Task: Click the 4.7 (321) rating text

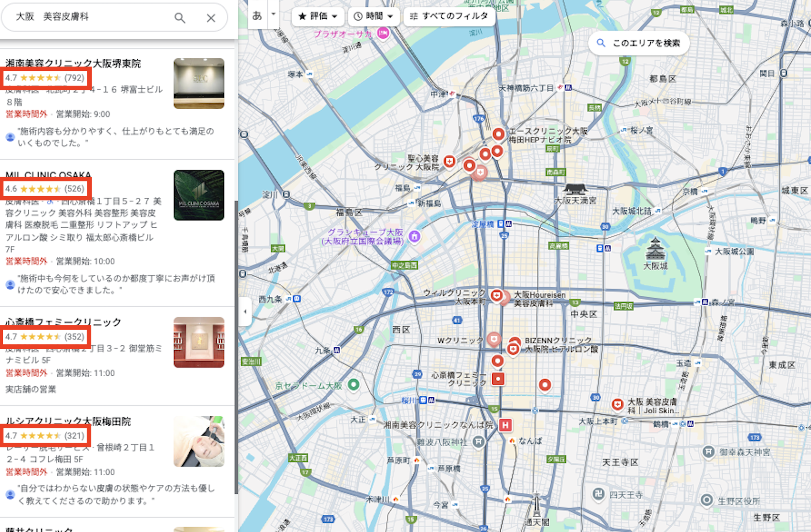Action: [45, 435]
